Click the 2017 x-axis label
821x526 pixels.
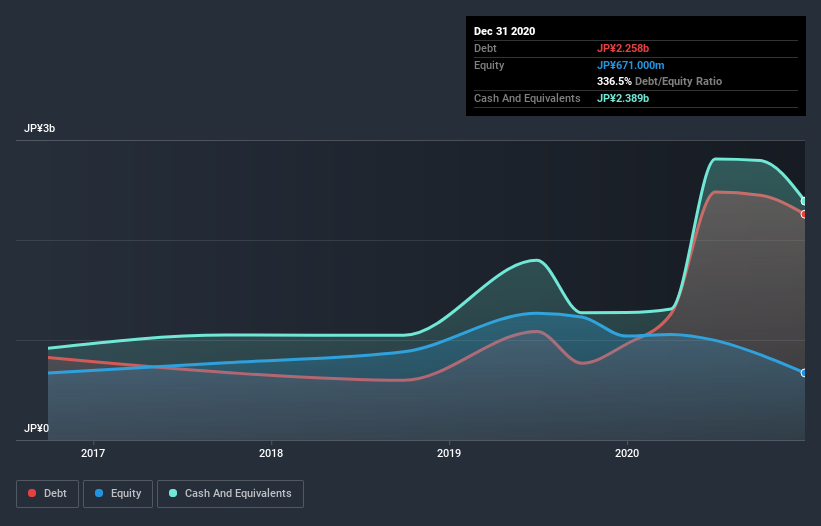[x=93, y=453]
